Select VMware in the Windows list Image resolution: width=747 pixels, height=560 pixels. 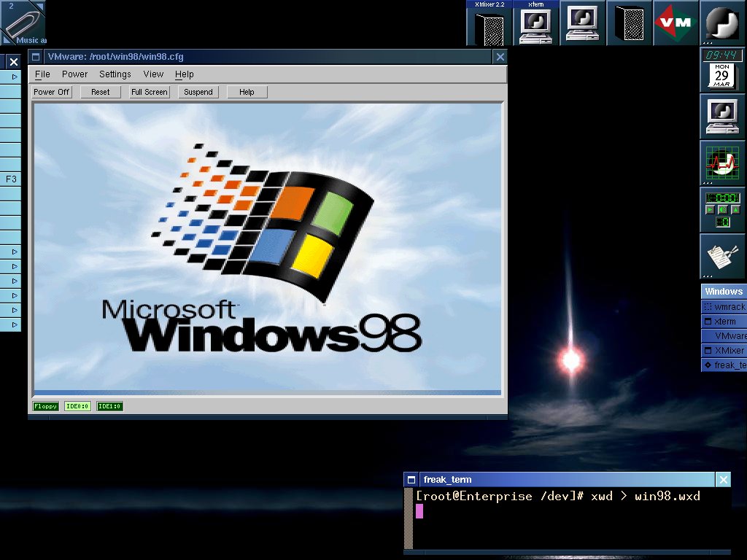point(724,335)
